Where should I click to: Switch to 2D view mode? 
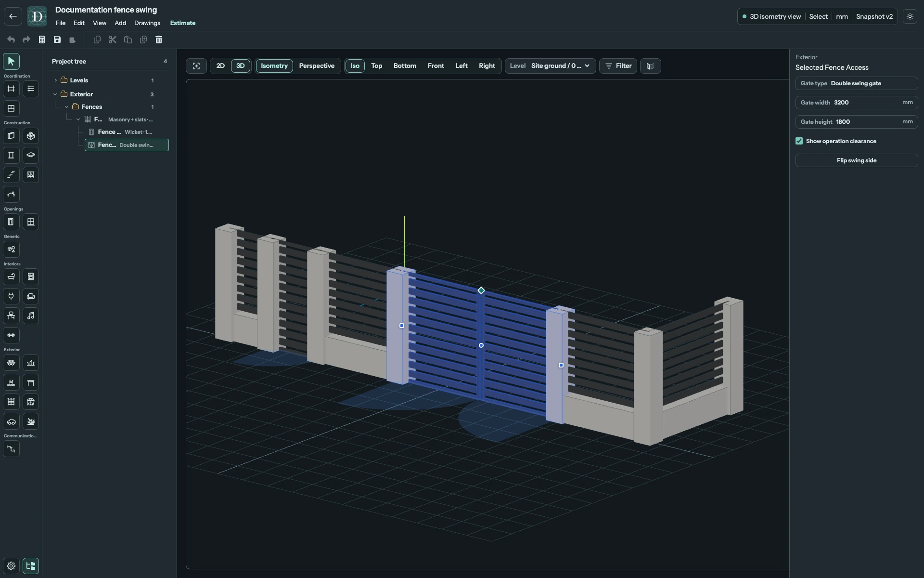pos(220,66)
